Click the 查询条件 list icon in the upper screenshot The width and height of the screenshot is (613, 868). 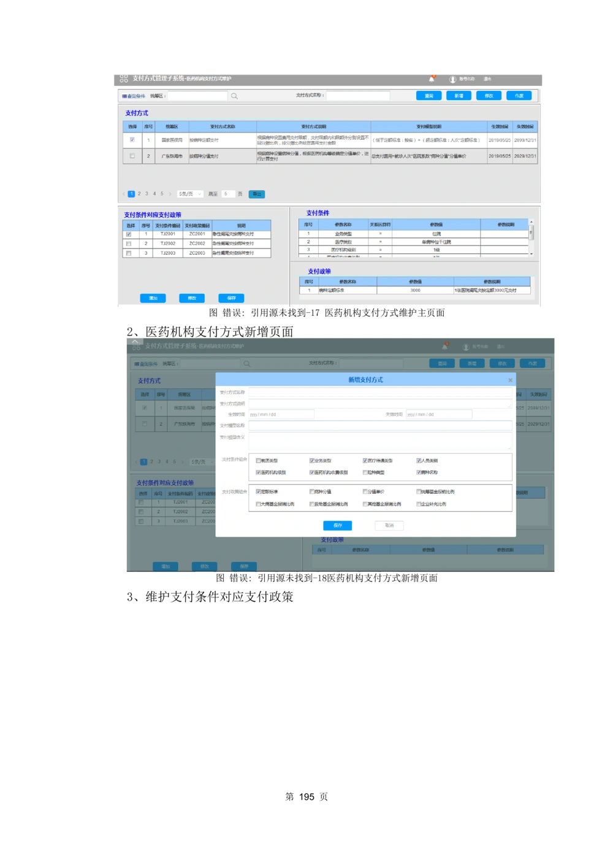point(124,96)
